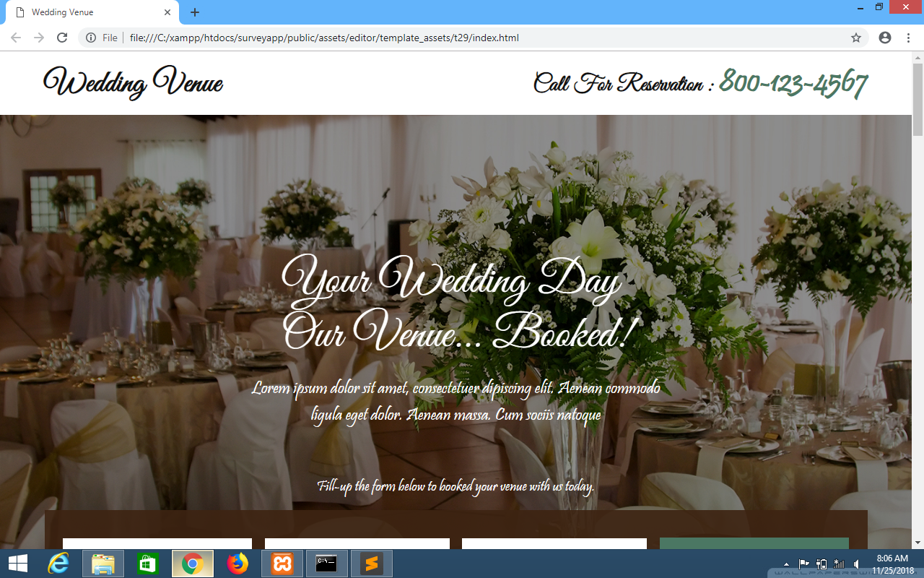Click the page scroll-up arrow

918,57
